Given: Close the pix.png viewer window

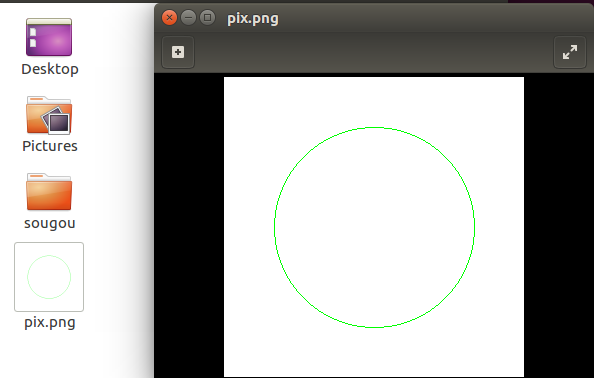Looking at the screenshot, I should click(x=169, y=18).
